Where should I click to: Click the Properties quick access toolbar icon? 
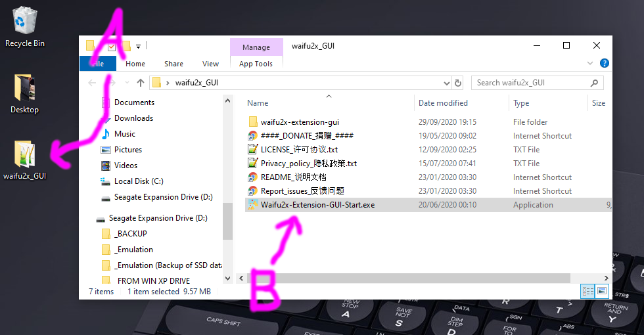[x=111, y=47]
